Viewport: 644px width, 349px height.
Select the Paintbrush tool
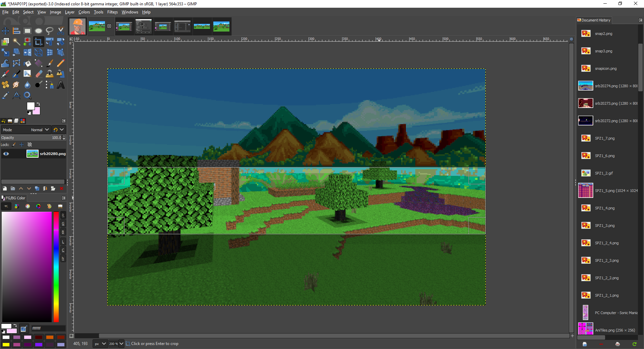[50, 63]
